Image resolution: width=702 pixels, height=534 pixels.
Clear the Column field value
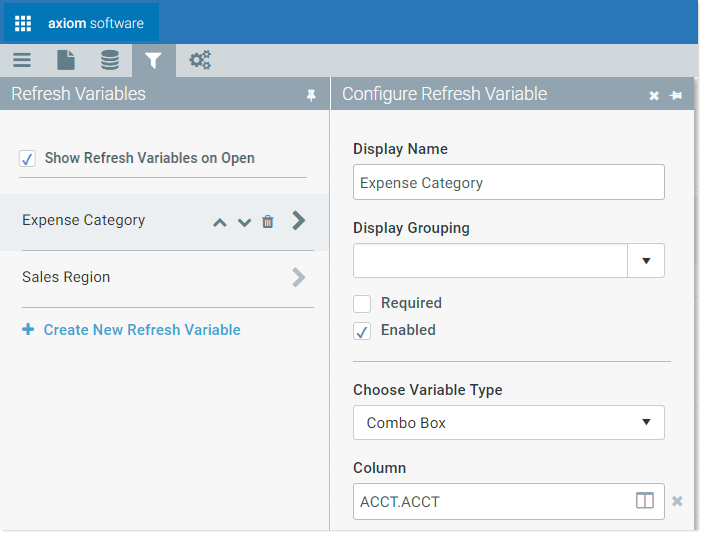[x=677, y=501]
